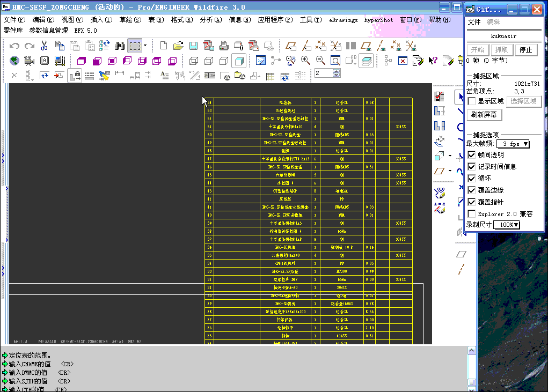Toggle 覆盖指针 checkbox
The height and width of the screenshot is (392, 548).
[471, 202]
